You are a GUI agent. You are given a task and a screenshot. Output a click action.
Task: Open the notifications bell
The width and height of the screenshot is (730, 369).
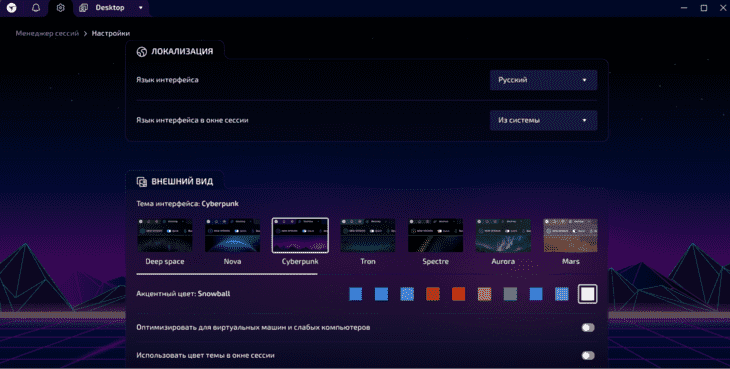(x=36, y=8)
